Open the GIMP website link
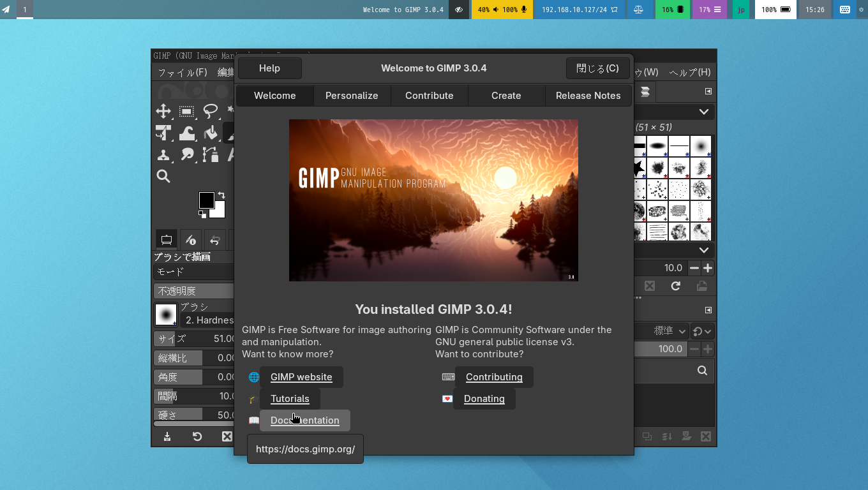The width and height of the screenshot is (868, 490). click(301, 377)
